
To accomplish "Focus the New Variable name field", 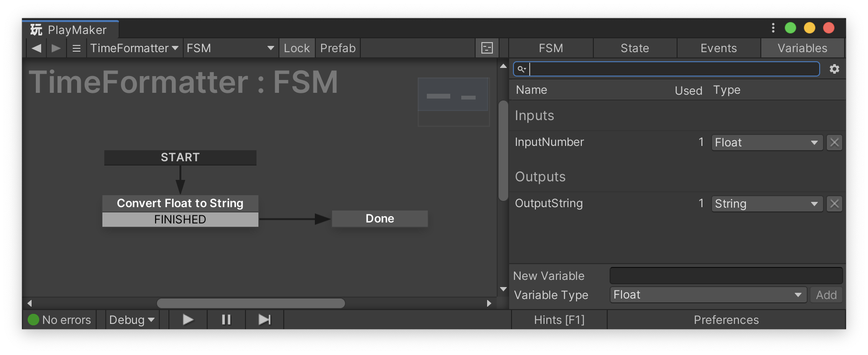I will pos(726,276).
